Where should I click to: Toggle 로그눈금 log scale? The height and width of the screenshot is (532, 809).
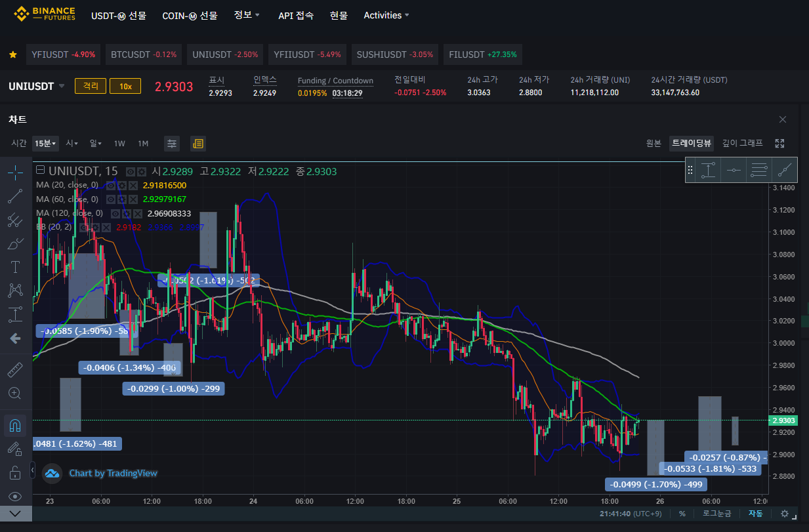(x=718, y=514)
